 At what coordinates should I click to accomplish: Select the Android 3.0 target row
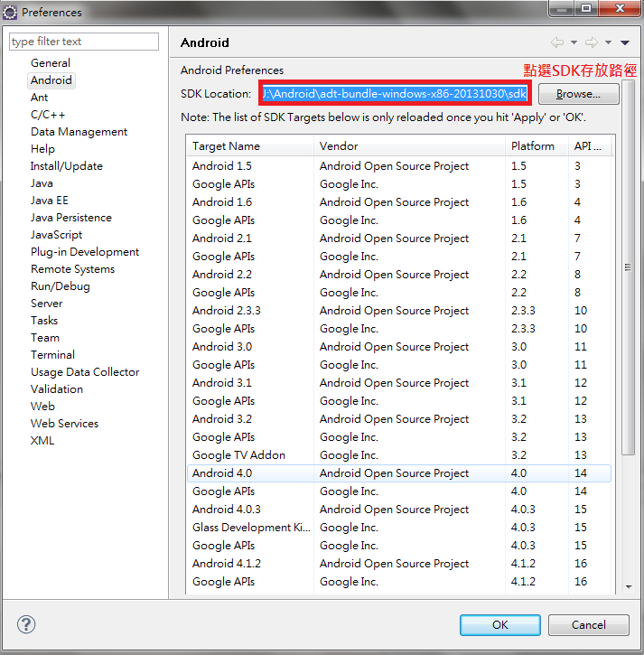(x=399, y=346)
